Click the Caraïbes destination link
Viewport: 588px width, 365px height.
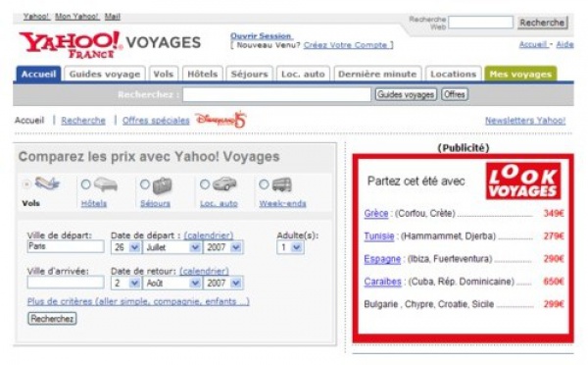pos(382,282)
